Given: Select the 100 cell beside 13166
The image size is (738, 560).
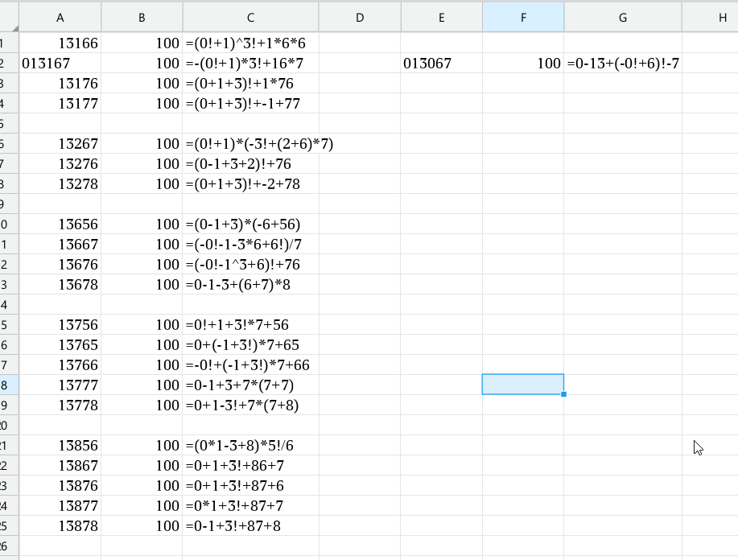Looking at the screenshot, I should point(142,43).
